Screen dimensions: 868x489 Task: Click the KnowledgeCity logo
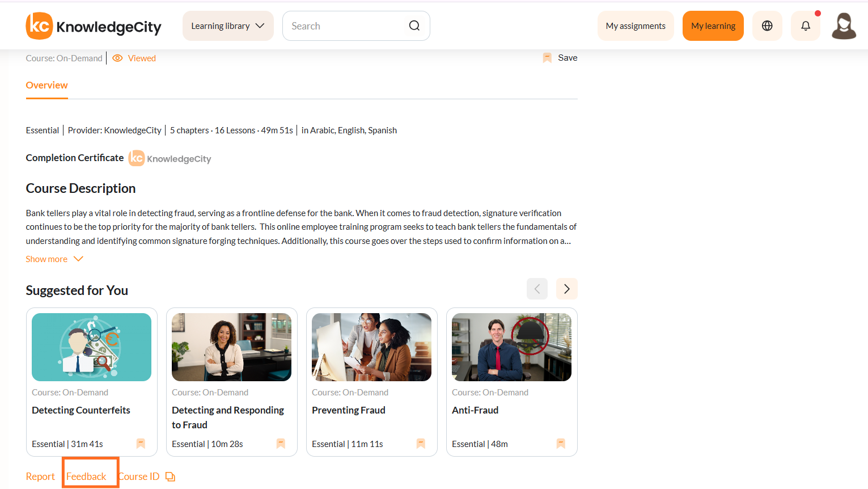point(94,26)
